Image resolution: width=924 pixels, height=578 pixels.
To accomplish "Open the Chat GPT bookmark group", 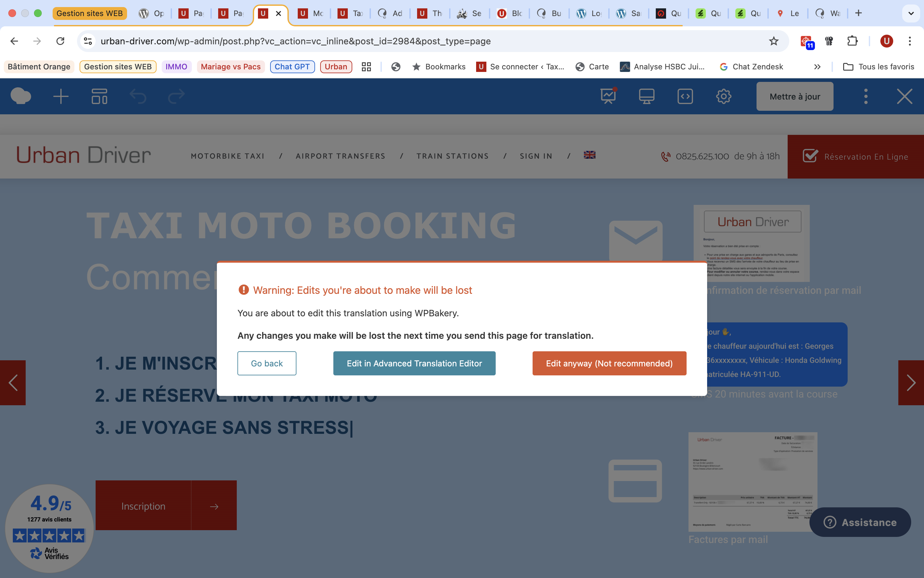I will click(x=292, y=66).
